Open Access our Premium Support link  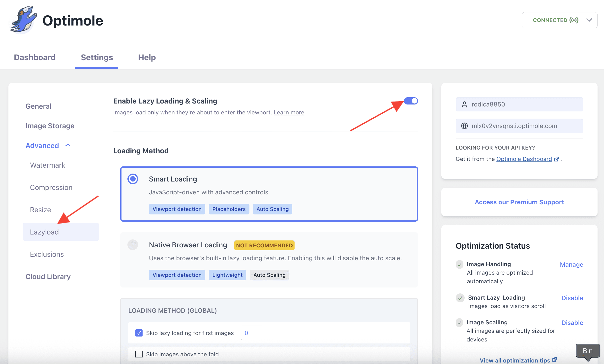(x=519, y=202)
